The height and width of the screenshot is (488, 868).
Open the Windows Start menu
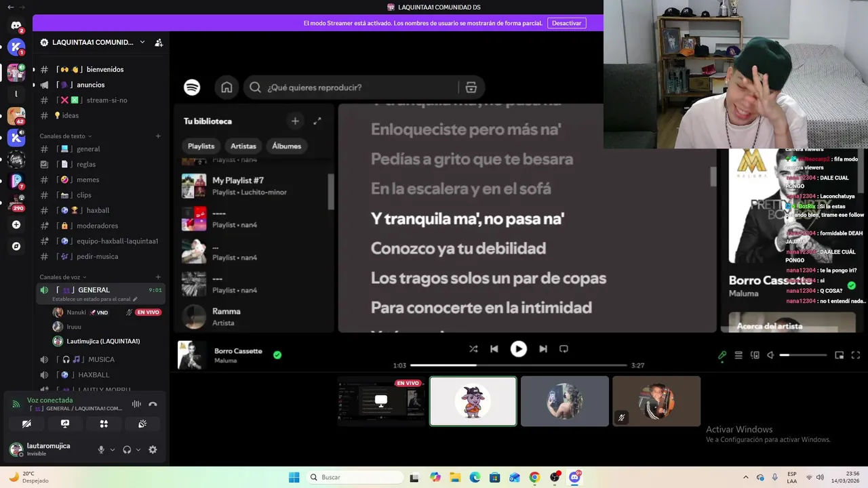click(x=294, y=477)
